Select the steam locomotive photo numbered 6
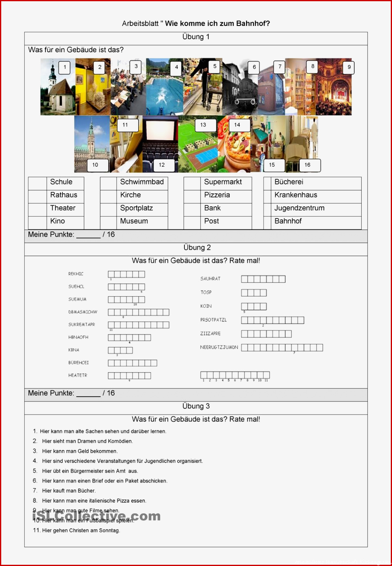 pos(240,88)
